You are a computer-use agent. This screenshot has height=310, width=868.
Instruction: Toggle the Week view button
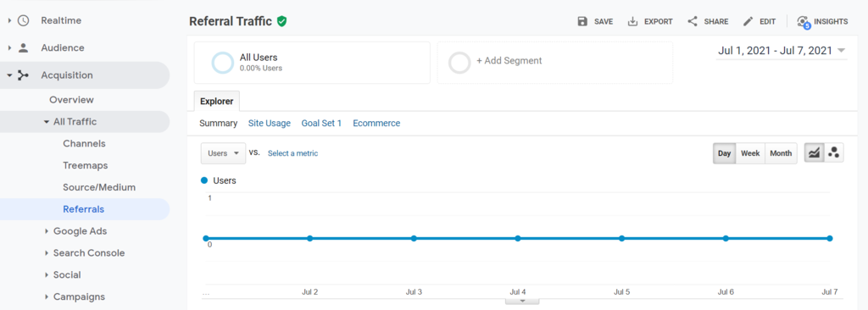point(750,153)
